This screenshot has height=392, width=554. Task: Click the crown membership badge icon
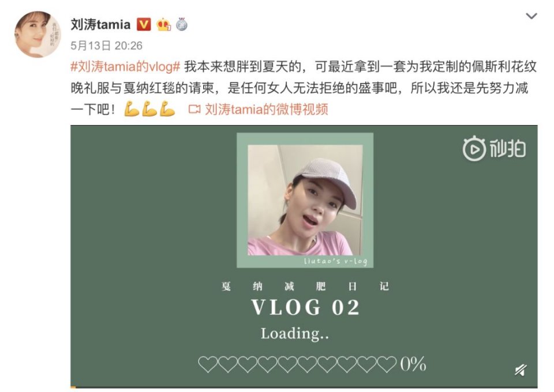point(163,24)
